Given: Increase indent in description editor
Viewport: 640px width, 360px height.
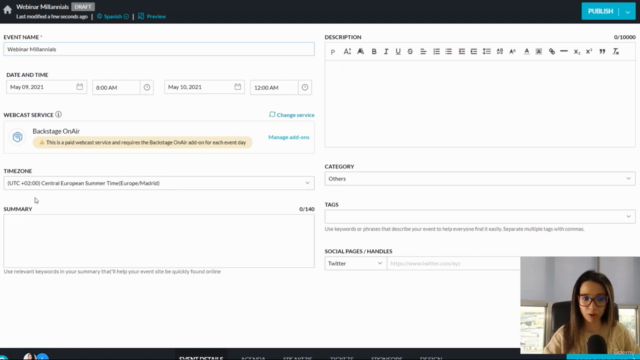Looking at the screenshot, I should click(x=474, y=51).
